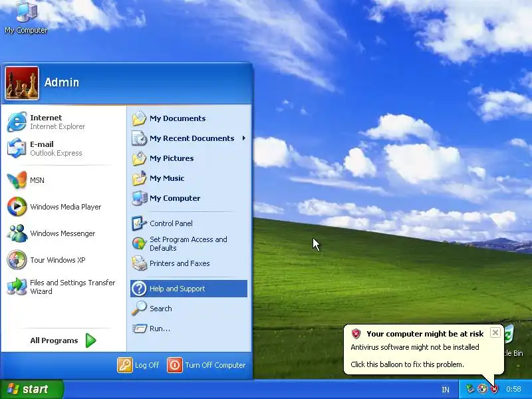Open Internet Explorer icon in Start menu

pos(17,122)
